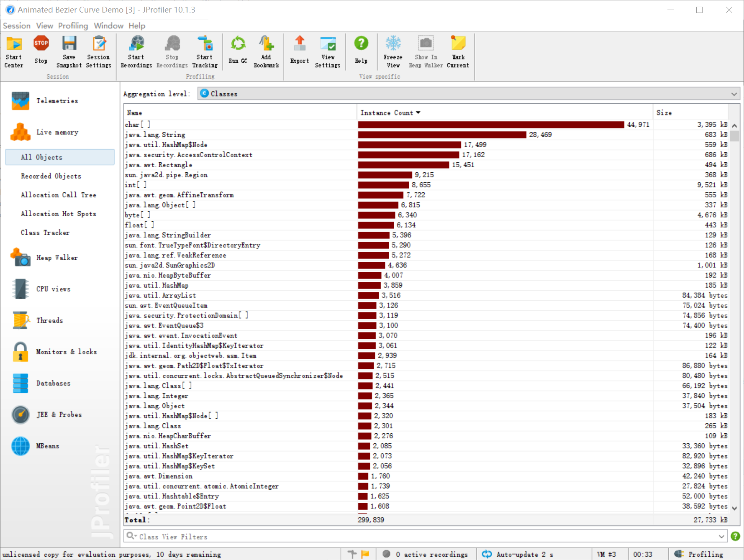Click Show In Heap Walker

(426, 52)
